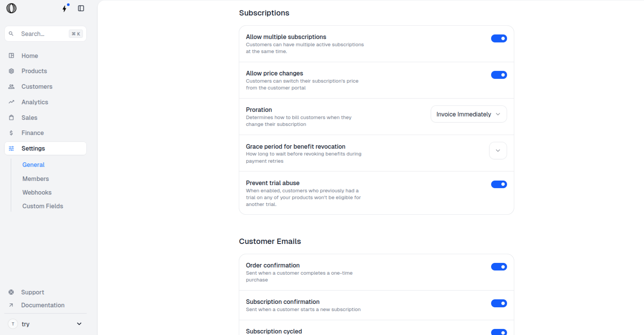The image size is (644, 335).
Task: Open Webhooks settings page
Action: point(37,192)
